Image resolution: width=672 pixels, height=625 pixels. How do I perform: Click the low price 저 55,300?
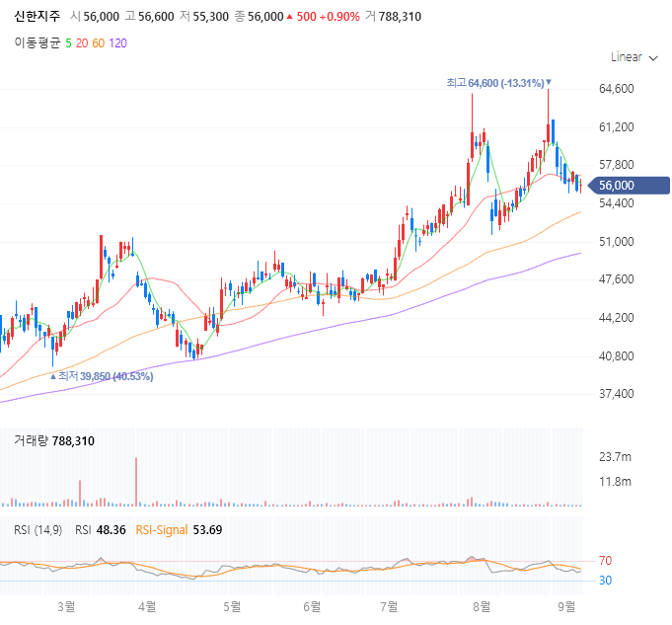(x=204, y=17)
